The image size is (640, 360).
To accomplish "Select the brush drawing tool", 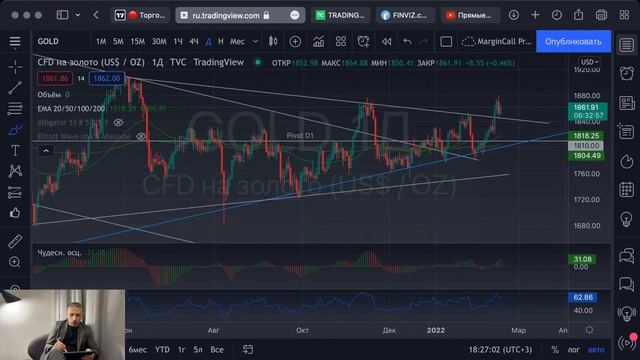I will click(15, 129).
